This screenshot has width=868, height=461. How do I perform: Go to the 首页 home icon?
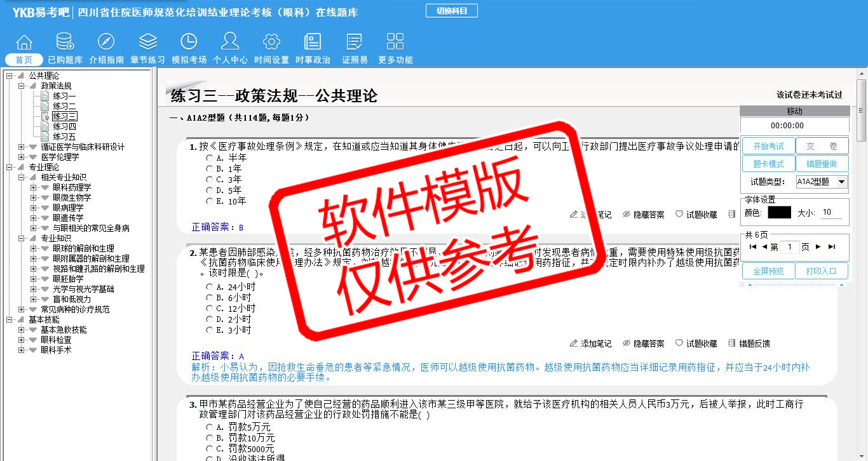tap(24, 42)
